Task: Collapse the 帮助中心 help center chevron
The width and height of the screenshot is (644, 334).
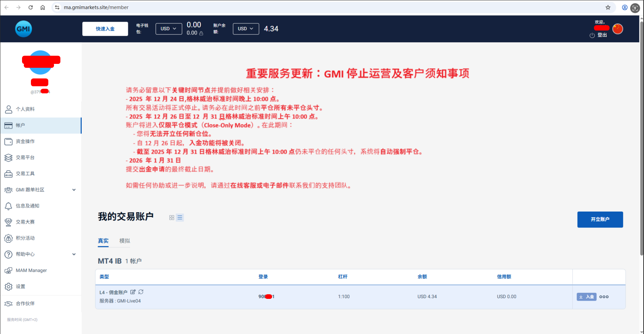Action: click(74, 254)
